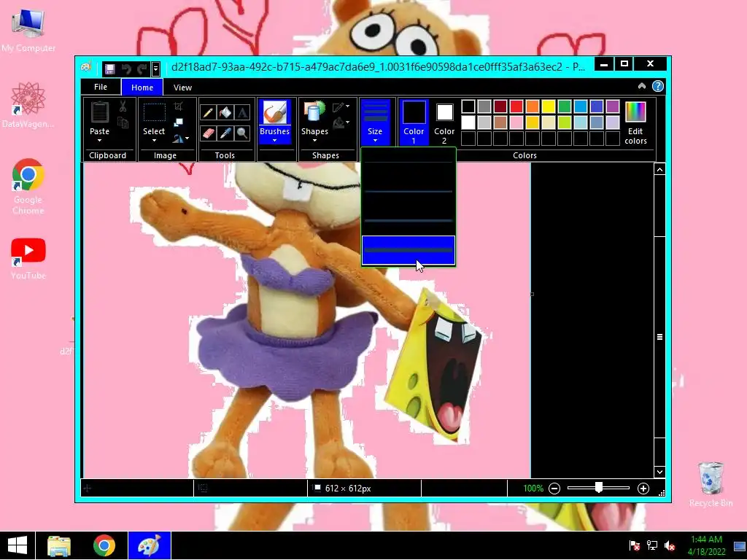Collapse the ribbon with the chevron
The height and width of the screenshot is (560, 747).
[x=642, y=86]
